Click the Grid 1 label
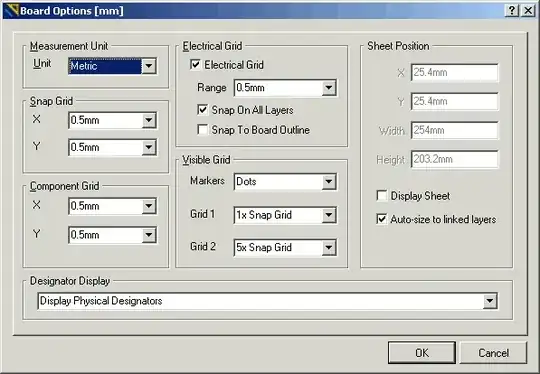The image size is (540, 374). (202, 214)
